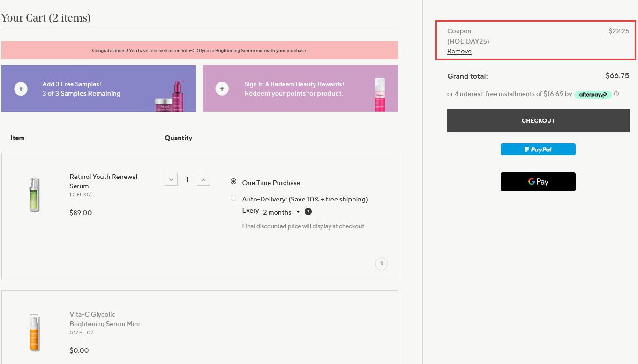This screenshot has height=364, width=638.
Task: Click the Afterpay info icon
Action: [616, 94]
